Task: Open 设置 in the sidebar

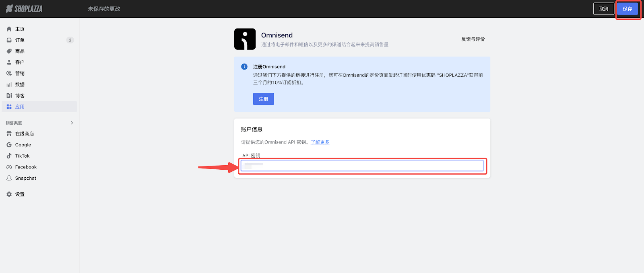Action: click(39, 194)
